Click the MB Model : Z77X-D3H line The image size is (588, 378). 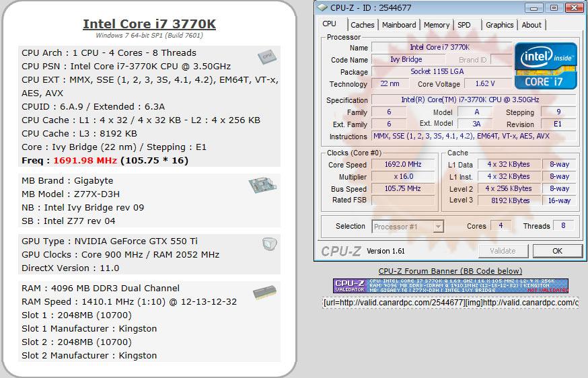tap(71, 194)
